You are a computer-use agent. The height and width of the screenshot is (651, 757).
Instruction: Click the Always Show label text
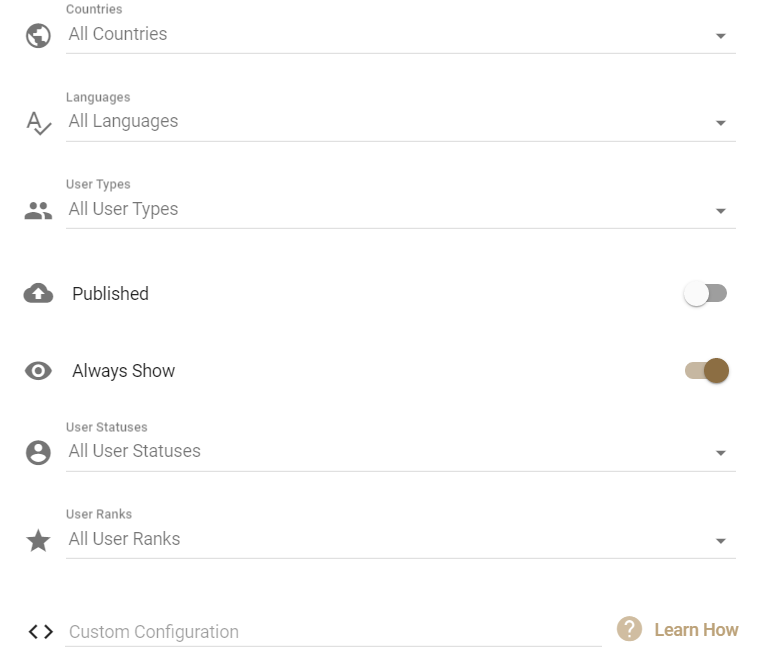(x=123, y=371)
